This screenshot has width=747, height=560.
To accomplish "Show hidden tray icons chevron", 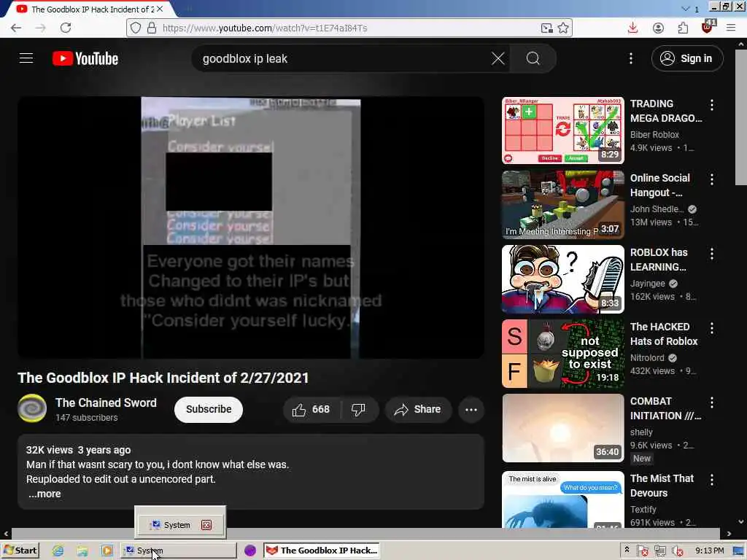I will 627,550.
